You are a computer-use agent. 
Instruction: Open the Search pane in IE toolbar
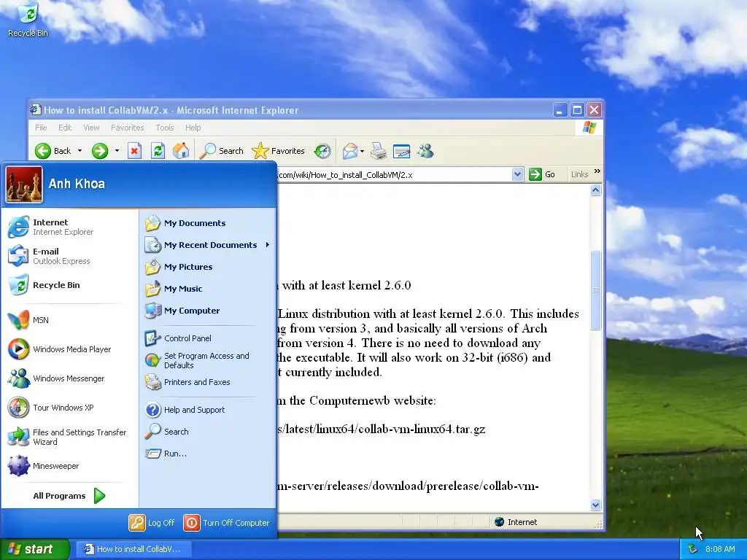coord(222,151)
